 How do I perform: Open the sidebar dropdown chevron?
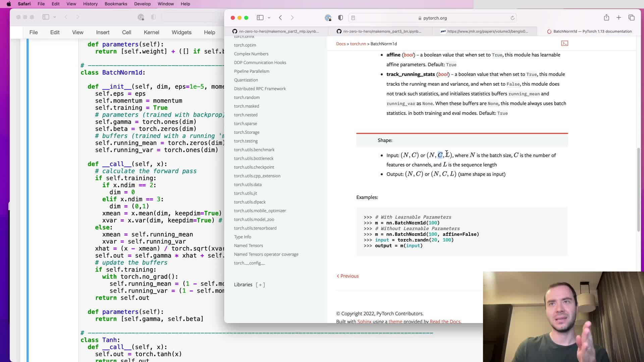point(269,18)
